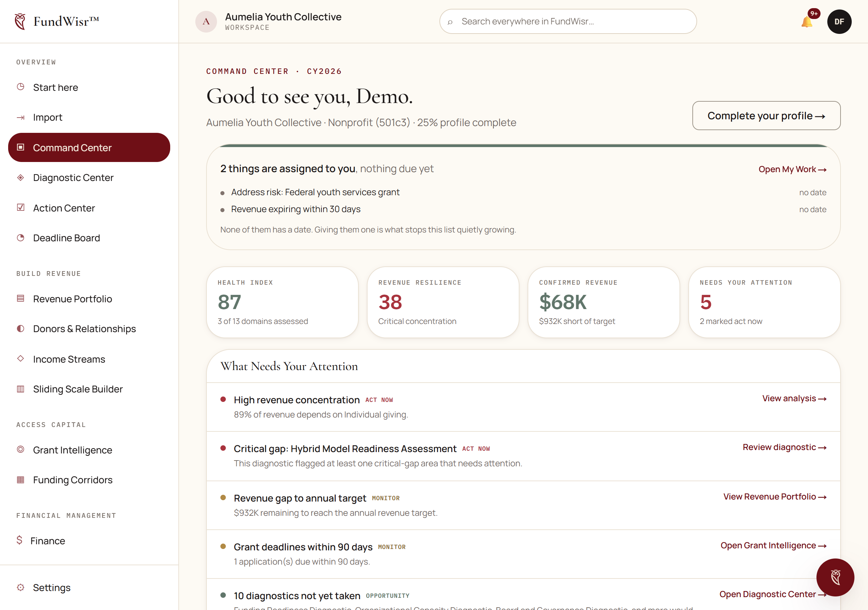Image resolution: width=868 pixels, height=610 pixels.
Task: Select 'Revenue expiring within 30 days' item
Action: pos(296,209)
